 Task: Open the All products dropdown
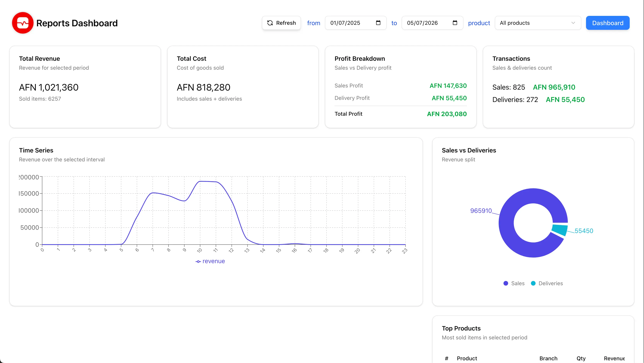538,23
